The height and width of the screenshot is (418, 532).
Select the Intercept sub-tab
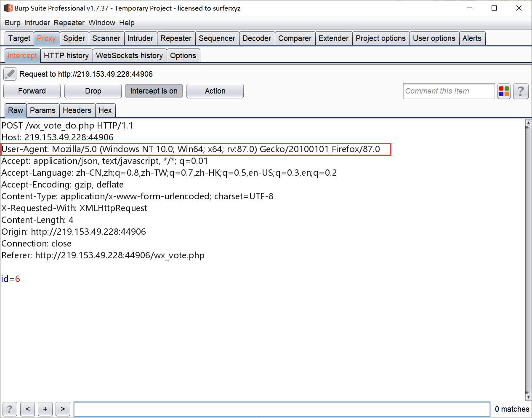tap(22, 56)
